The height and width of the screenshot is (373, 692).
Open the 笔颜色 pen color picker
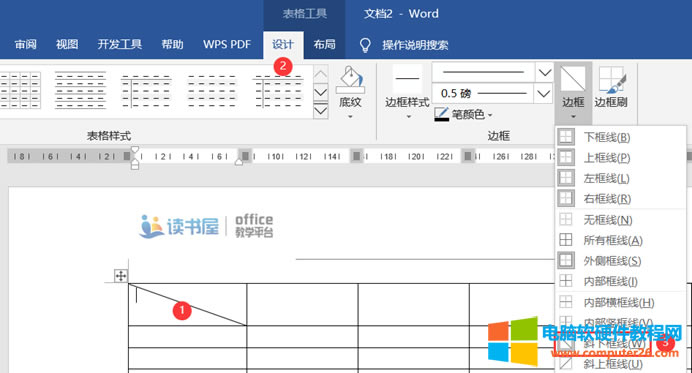[x=463, y=114]
